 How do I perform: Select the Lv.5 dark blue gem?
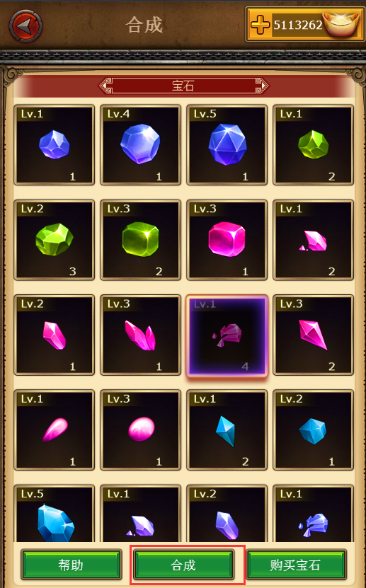(227, 145)
